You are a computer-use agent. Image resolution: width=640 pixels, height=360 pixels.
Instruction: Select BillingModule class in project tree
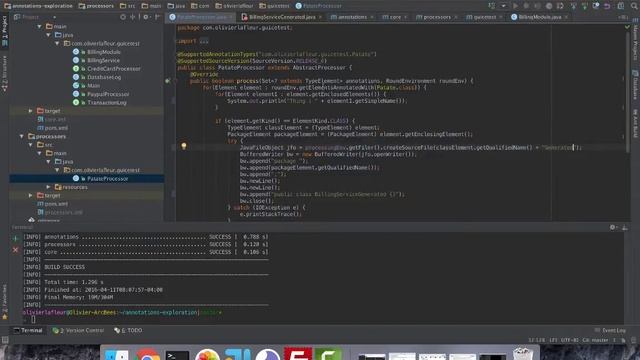point(104,52)
